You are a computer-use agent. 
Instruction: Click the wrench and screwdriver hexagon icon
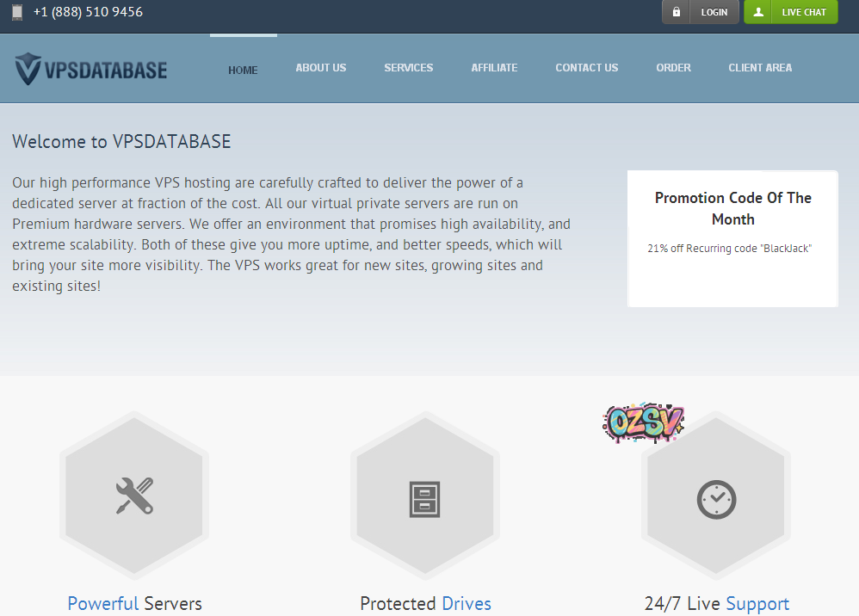pyautogui.click(x=134, y=496)
